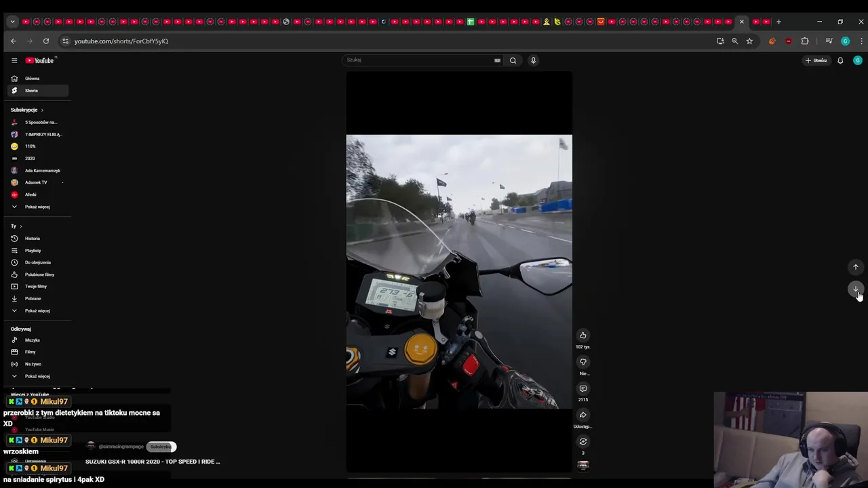
Task: Click browser back button
Action: point(14,41)
